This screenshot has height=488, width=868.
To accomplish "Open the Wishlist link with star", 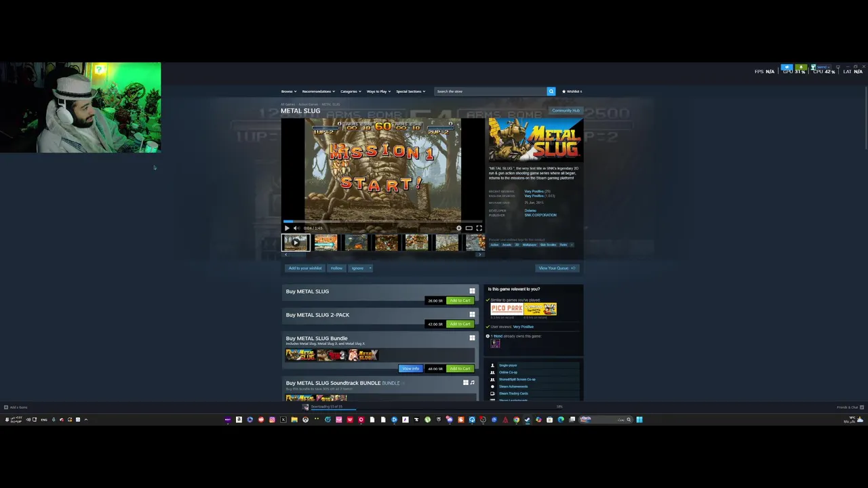I will point(572,91).
